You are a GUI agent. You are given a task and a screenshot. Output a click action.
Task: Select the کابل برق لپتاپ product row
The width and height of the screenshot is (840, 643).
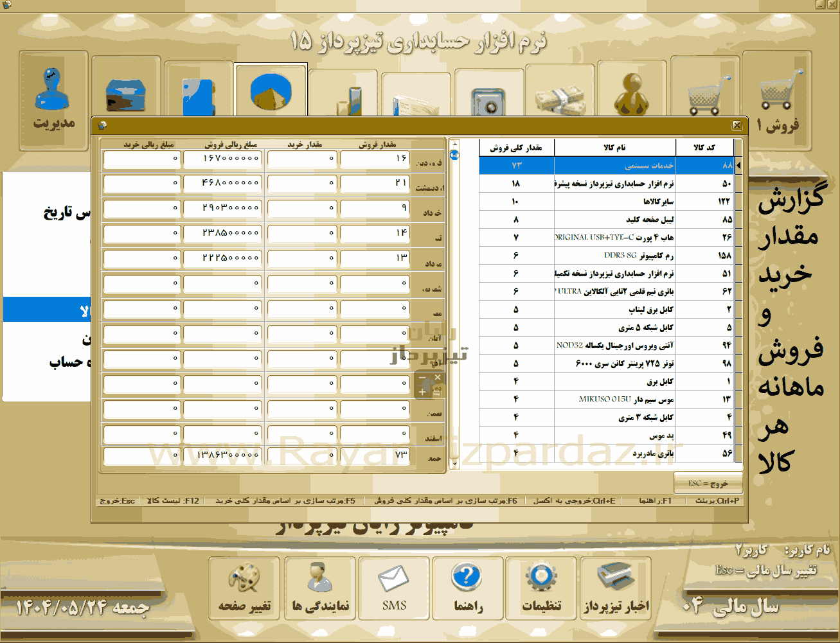(606, 310)
